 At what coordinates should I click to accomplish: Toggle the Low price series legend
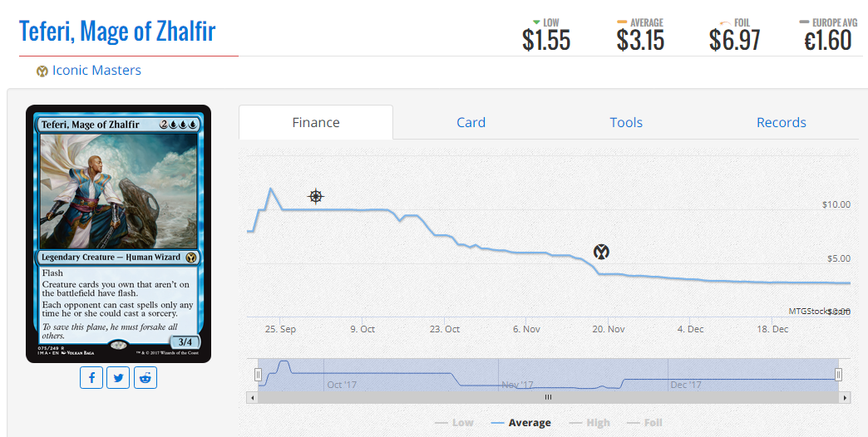(x=454, y=423)
